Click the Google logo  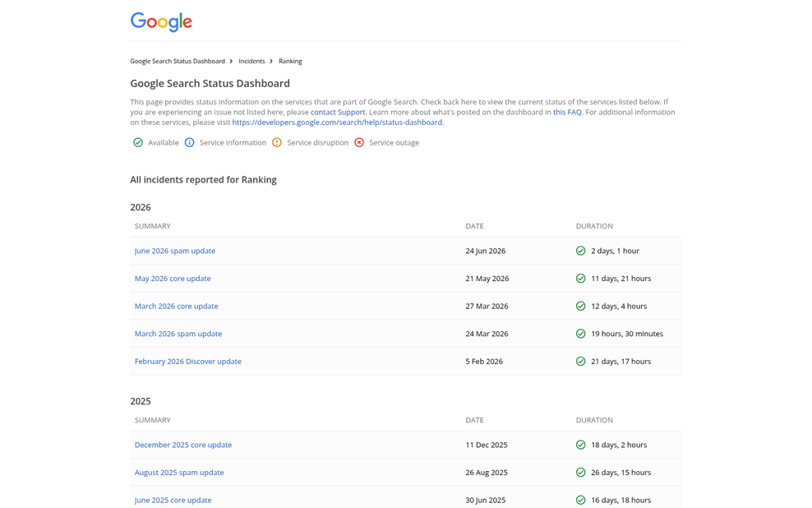coord(161,21)
